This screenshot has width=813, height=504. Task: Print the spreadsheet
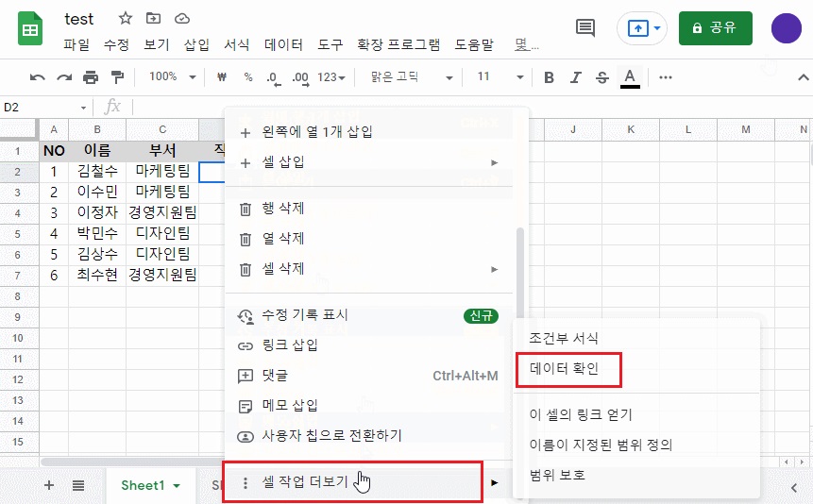(91, 77)
